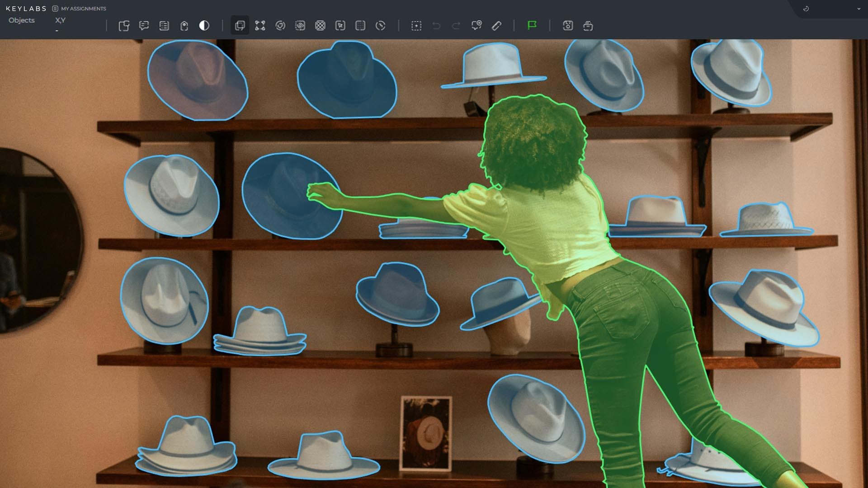
Task: Open the X,Y coordinates panel
Action: [60, 20]
